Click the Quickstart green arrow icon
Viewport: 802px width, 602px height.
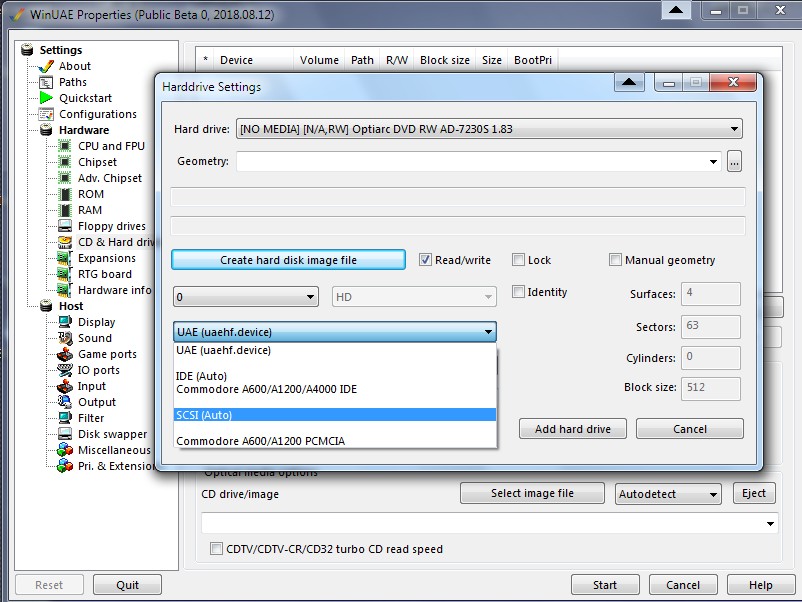click(x=45, y=98)
